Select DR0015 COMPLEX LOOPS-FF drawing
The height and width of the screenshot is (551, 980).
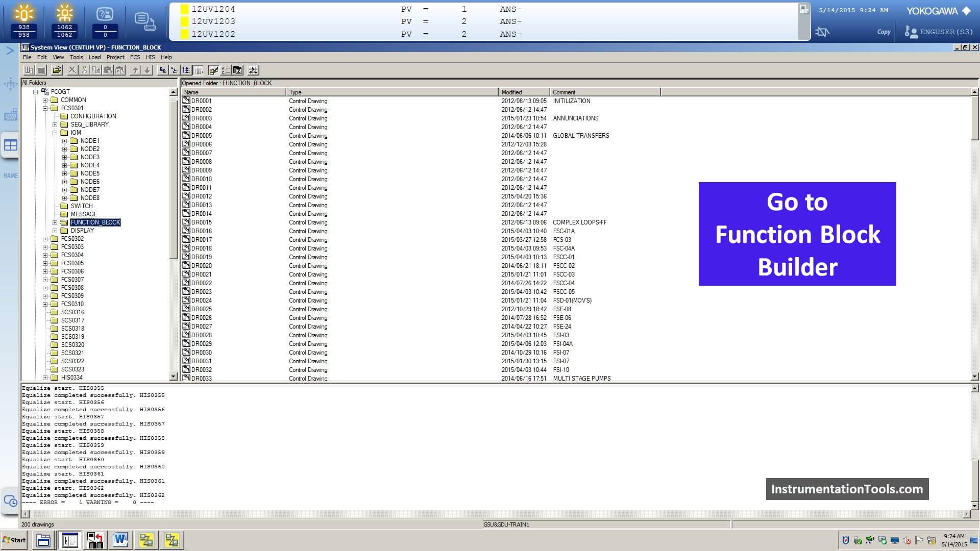tap(201, 222)
